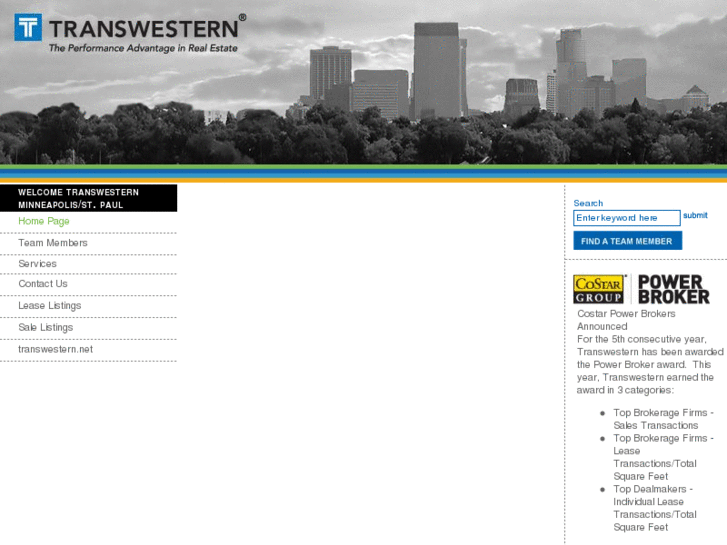Click the Find a Team Member button
This screenshot has width=727, height=545.
(627, 241)
